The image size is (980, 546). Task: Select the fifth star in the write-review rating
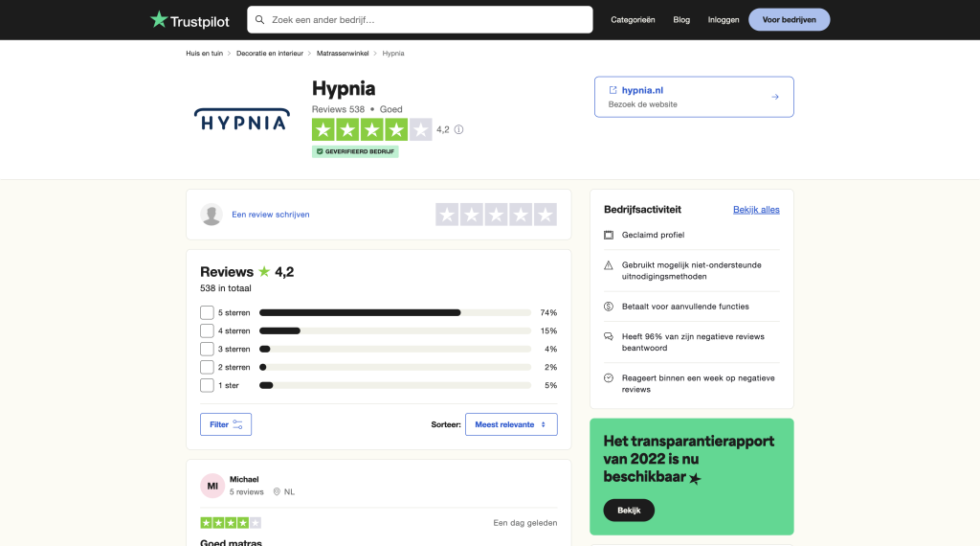pyautogui.click(x=545, y=215)
